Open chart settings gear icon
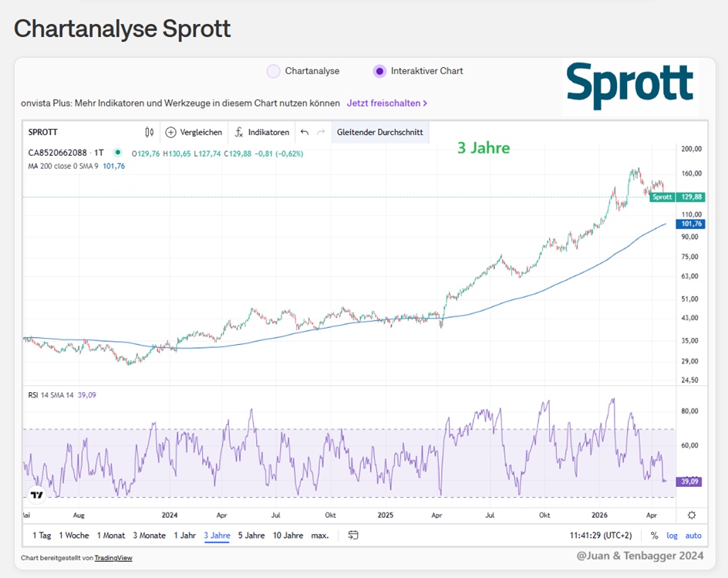The height and width of the screenshot is (578, 728). 692,515
